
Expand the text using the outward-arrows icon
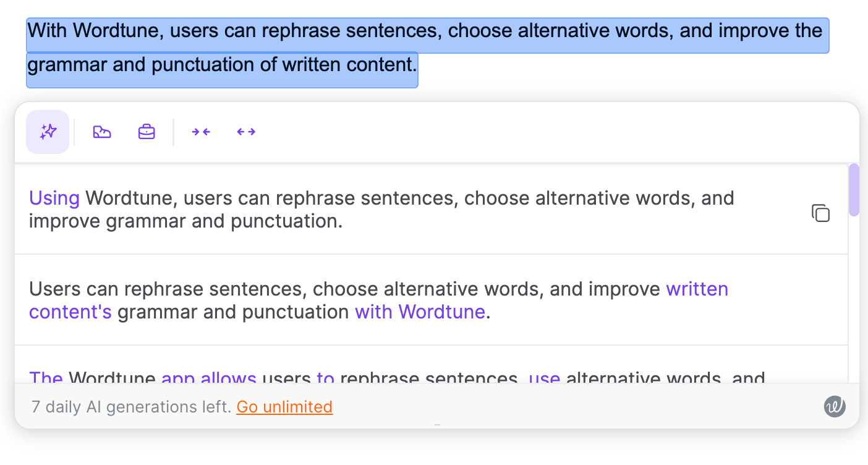pyautogui.click(x=245, y=131)
